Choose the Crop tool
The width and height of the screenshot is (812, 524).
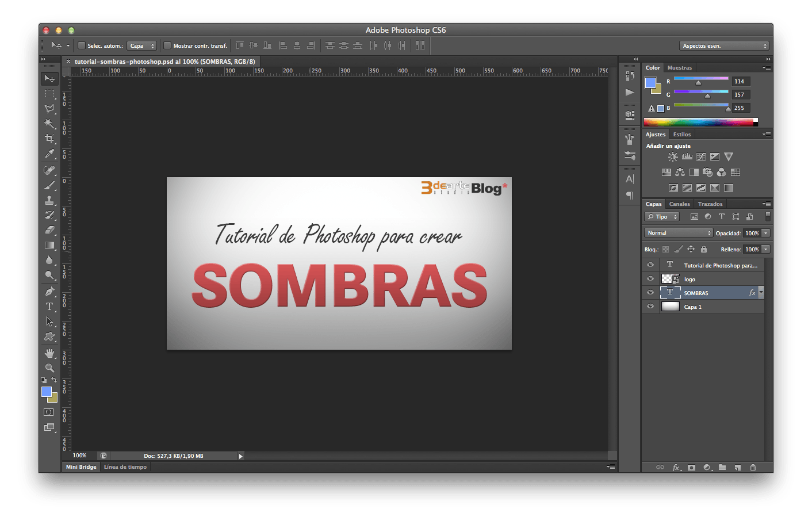[x=50, y=139]
